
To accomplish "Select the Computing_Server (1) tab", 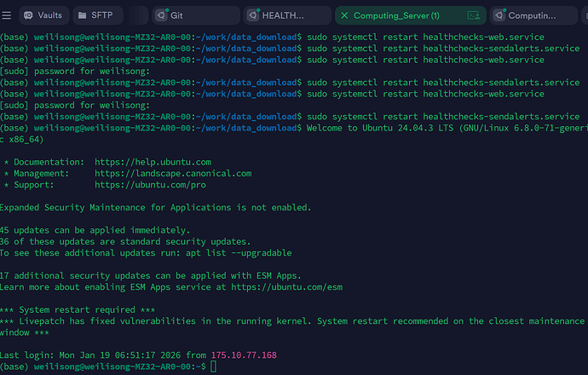I will [x=411, y=15].
